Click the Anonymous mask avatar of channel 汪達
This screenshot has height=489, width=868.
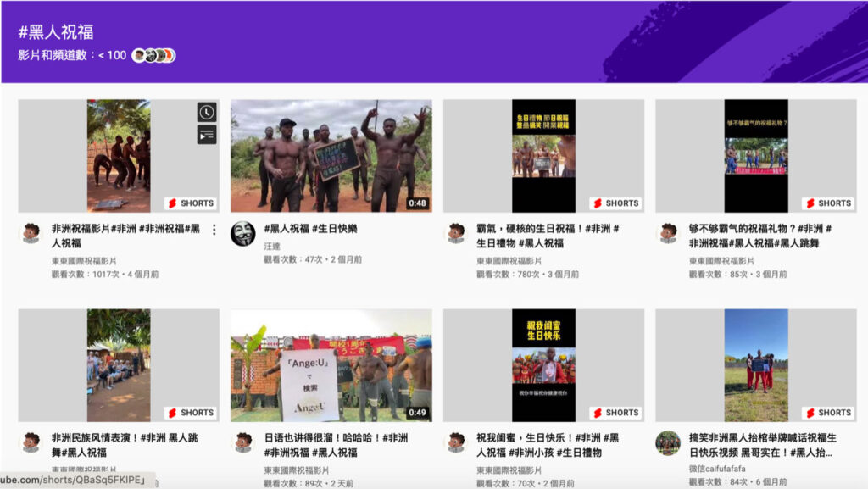click(x=242, y=233)
